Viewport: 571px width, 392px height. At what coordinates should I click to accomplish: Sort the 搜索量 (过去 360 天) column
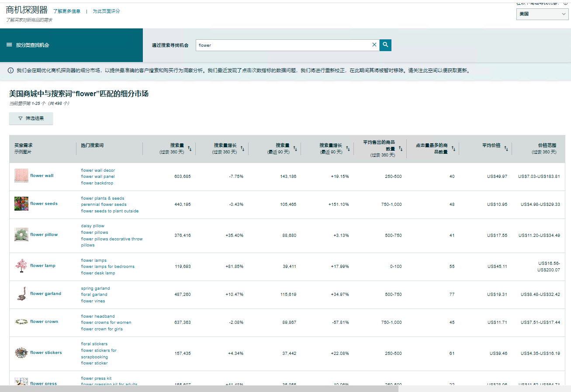190,148
